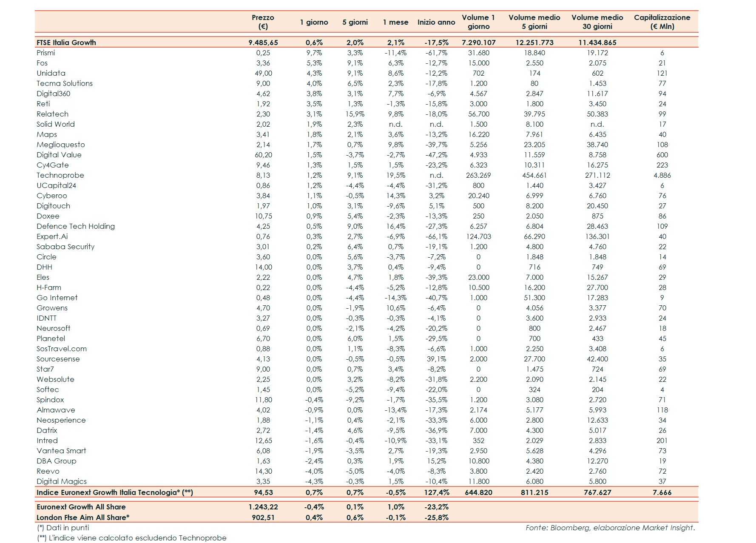
Task: Select the Technoprobe exclusion footnote text
Action: pos(131,538)
